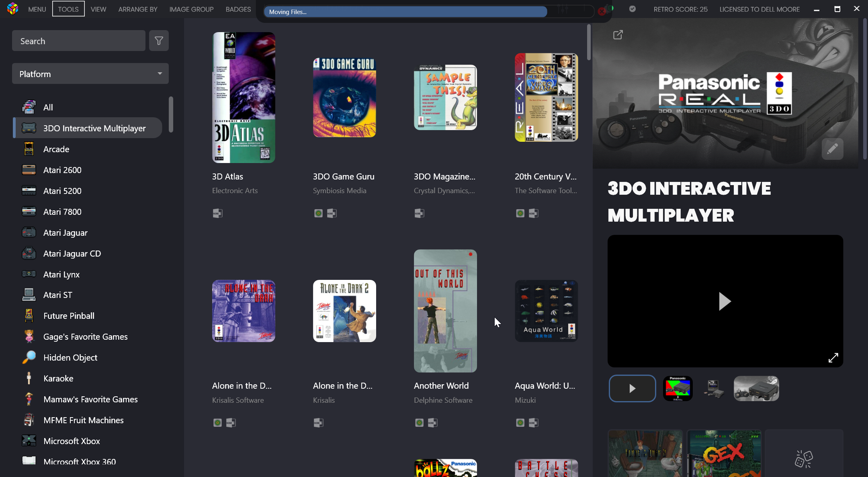Select the Arcade platform icon
Image resolution: width=868 pixels, height=477 pixels.
(x=29, y=149)
